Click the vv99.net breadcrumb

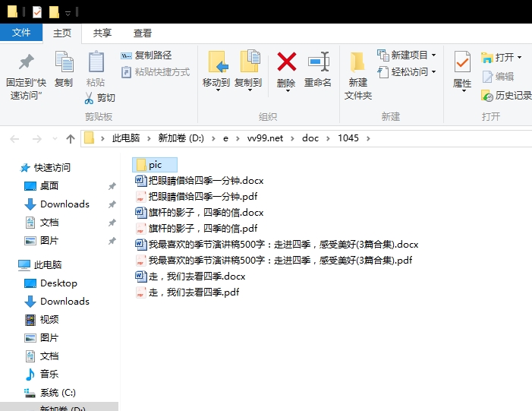click(x=265, y=138)
